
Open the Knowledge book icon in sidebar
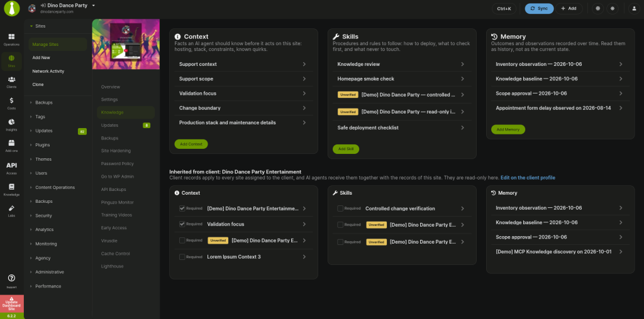(x=11, y=189)
